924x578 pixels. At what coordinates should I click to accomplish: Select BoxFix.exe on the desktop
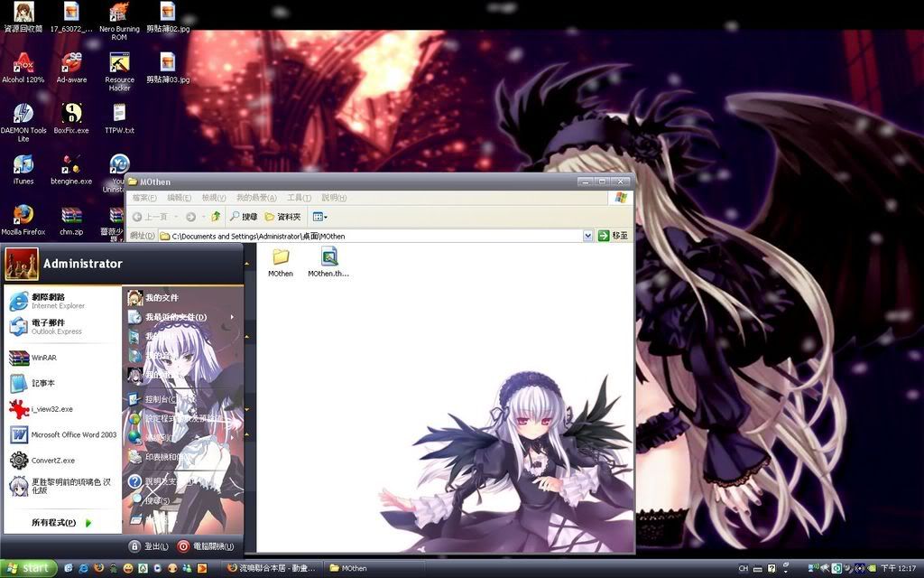point(71,118)
